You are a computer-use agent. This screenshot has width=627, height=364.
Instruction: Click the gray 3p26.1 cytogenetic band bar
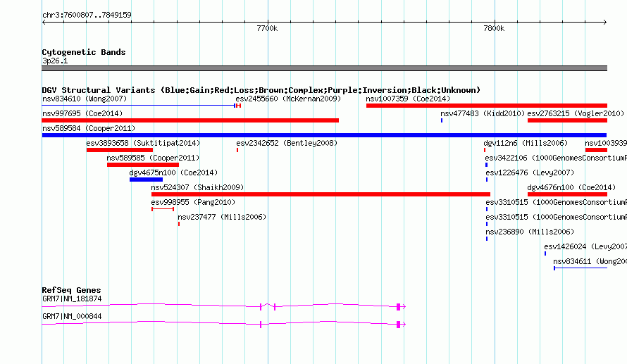[324, 68]
